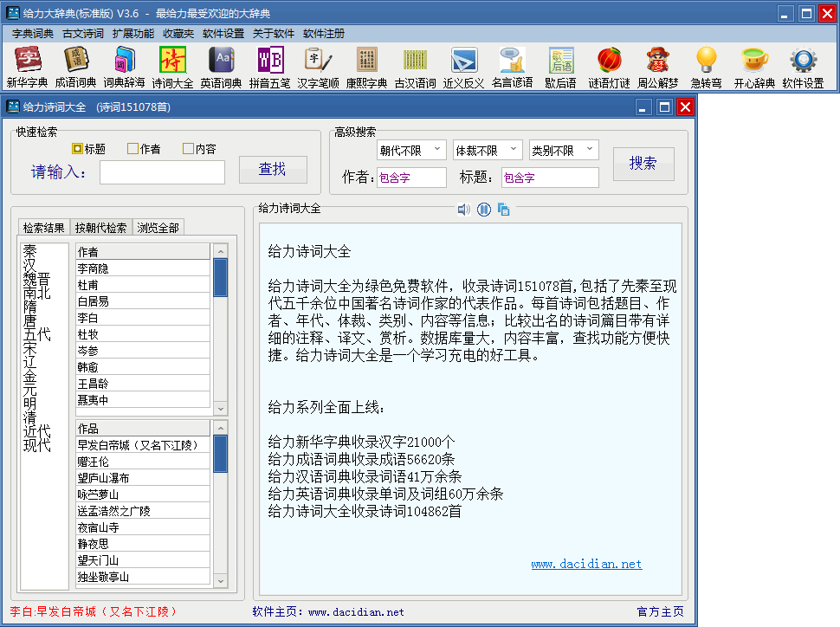Click the 请输入 quick search input field
The height and width of the screenshot is (627, 840).
click(x=162, y=172)
